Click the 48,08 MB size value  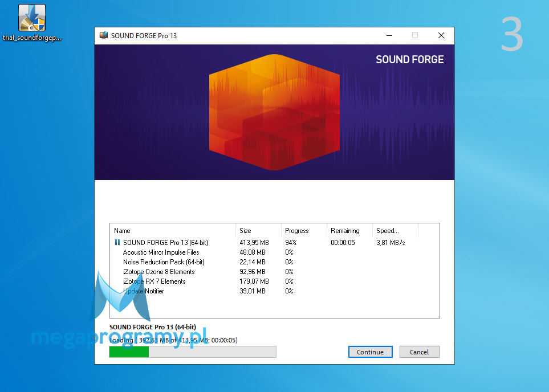(253, 252)
